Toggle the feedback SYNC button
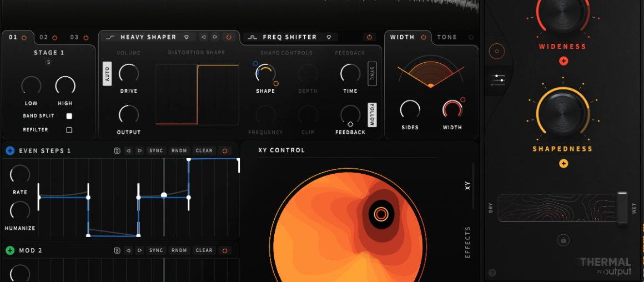Screen dimensions: 644x282 click(x=372, y=74)
